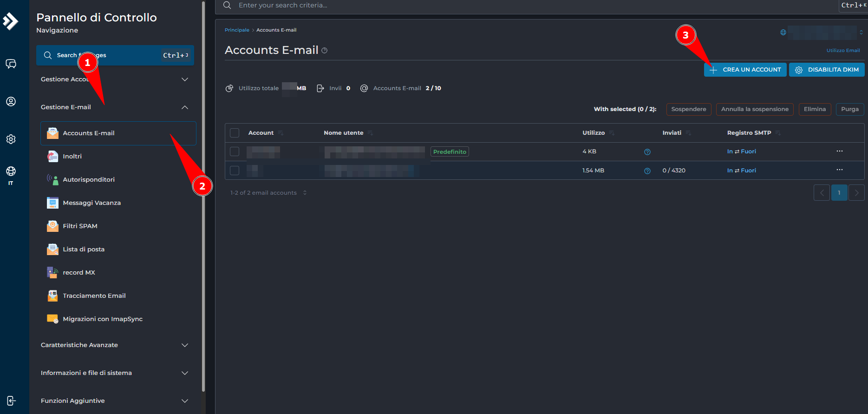Click the next page arrow
Image resolution: width=868 pixels, height=414 pixels.
[856, 193]
